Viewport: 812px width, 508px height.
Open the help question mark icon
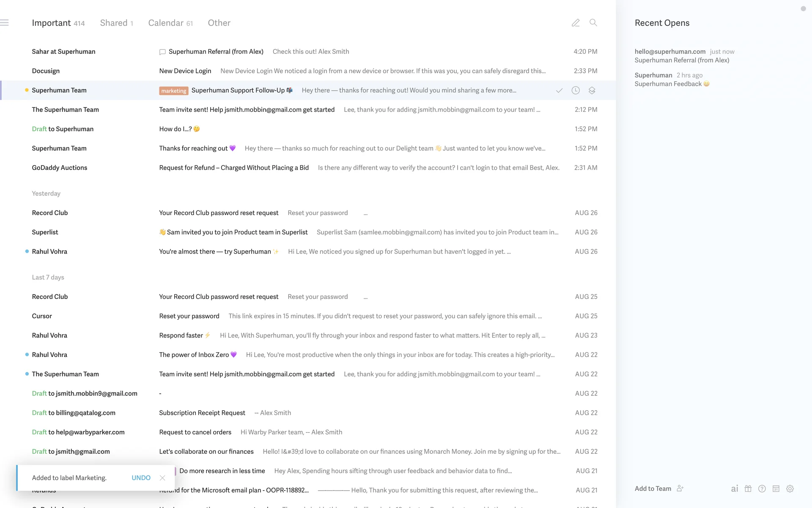click(762, 489)
